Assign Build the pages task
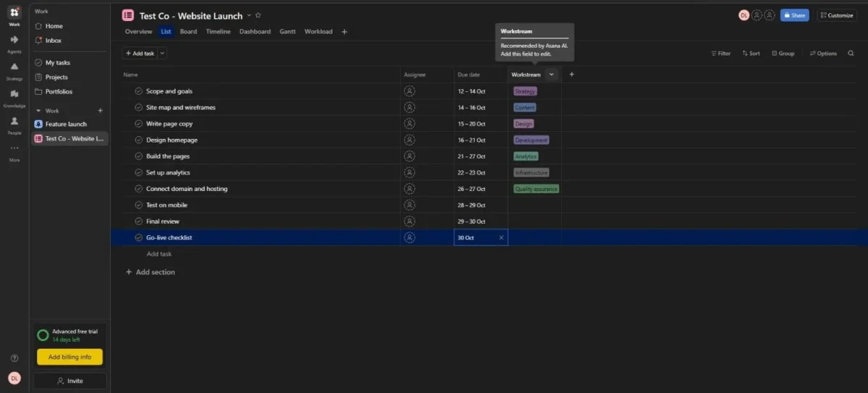Image resolution: width=868 pixels, height=393 pixels. point(409,156)
